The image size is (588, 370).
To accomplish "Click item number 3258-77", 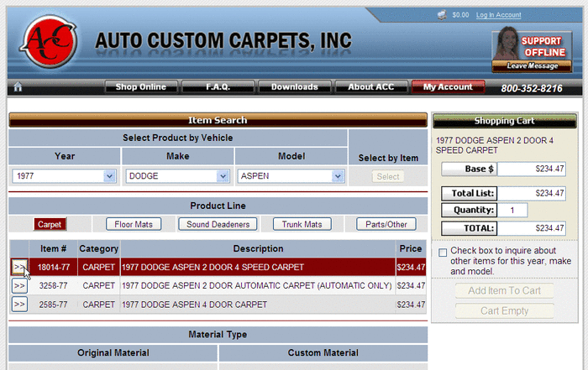I will (x=53, y=286).
